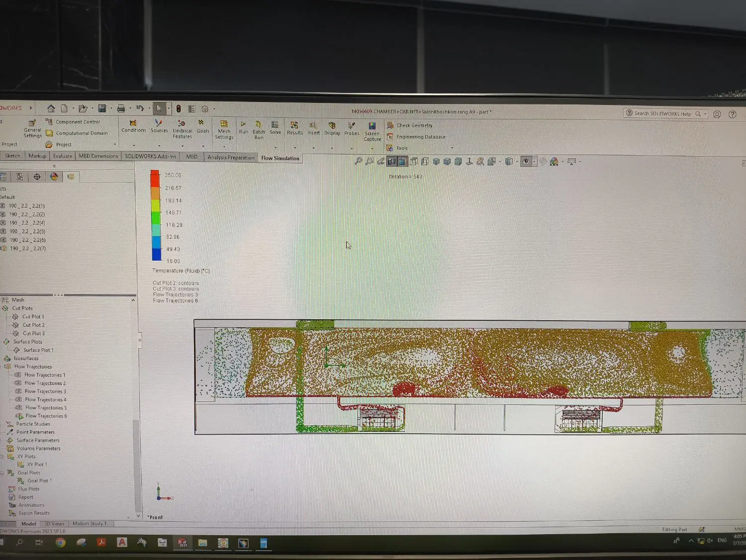
Task: Click the Print icon in the top toolbar
Action: [x=121, y=108]
